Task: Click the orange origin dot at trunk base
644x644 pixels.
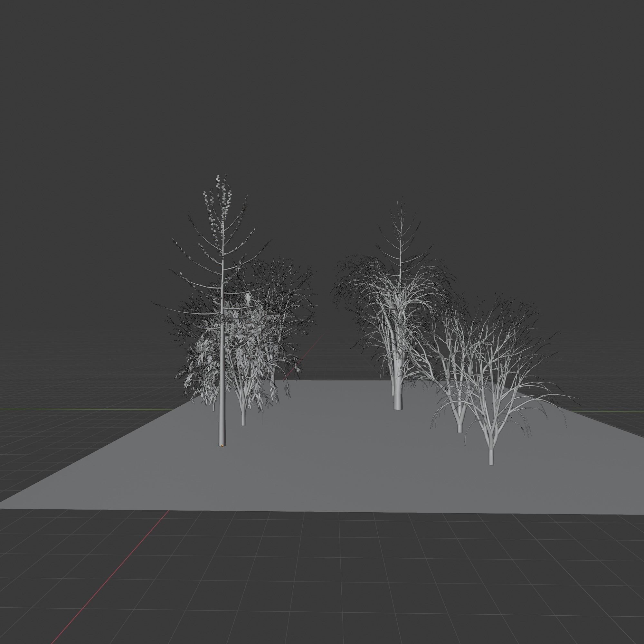Action: (222, 445)
